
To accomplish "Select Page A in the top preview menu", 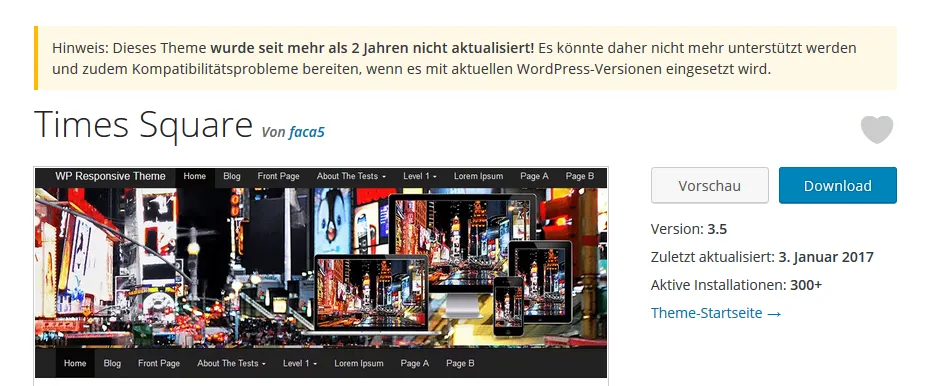I will point(534,176).
